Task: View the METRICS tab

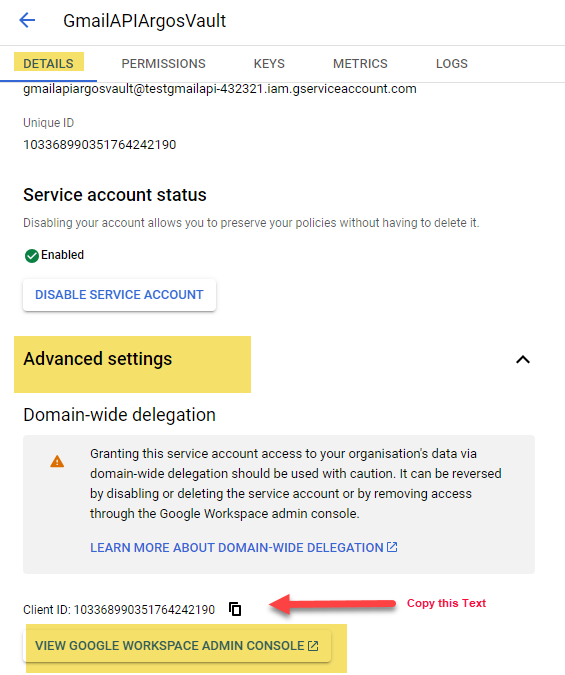Action: (x=360, y=64)
